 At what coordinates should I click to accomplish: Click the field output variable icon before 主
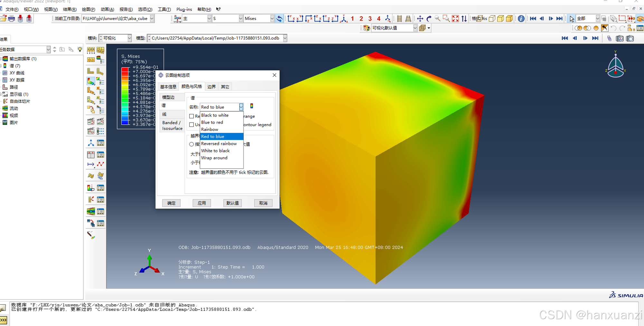tap(177, 19)
